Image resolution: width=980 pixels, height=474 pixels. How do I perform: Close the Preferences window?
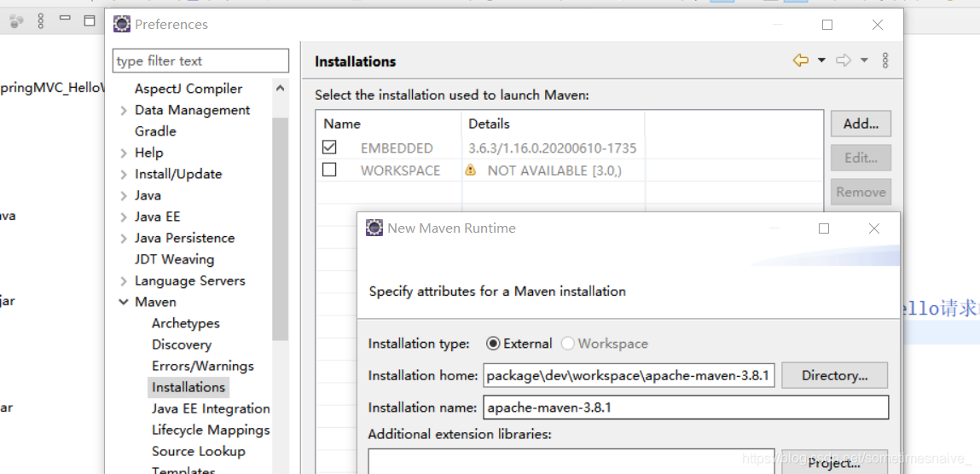point(878,25)
